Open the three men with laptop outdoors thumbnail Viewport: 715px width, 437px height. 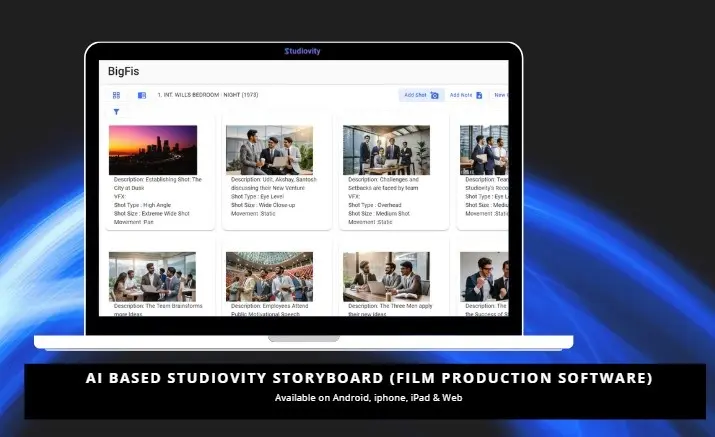[x=269, y=150]
